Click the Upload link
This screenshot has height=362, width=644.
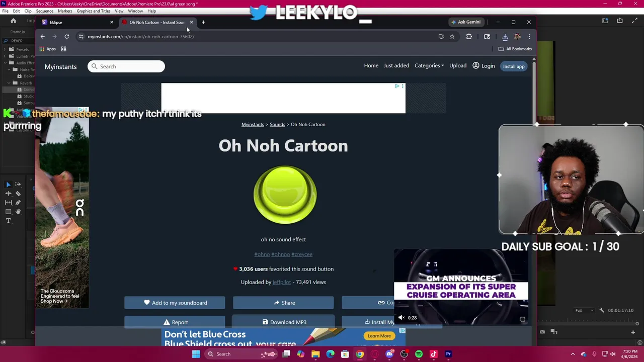click(458, 66)
